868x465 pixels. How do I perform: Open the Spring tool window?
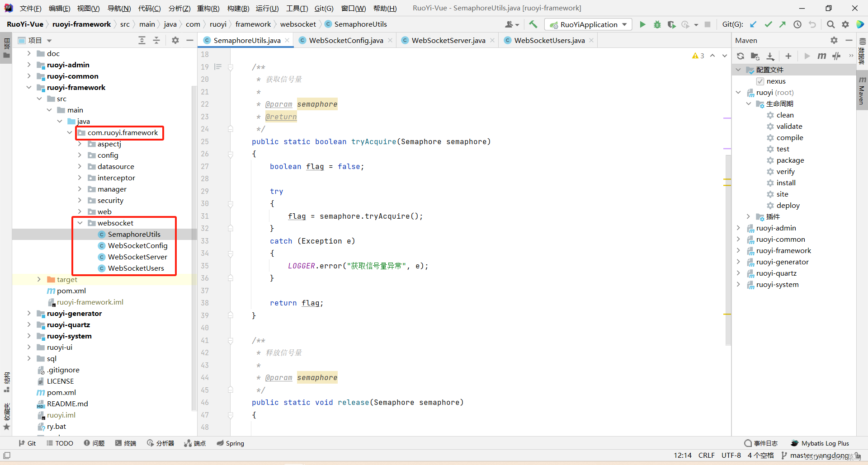[231, 443]
